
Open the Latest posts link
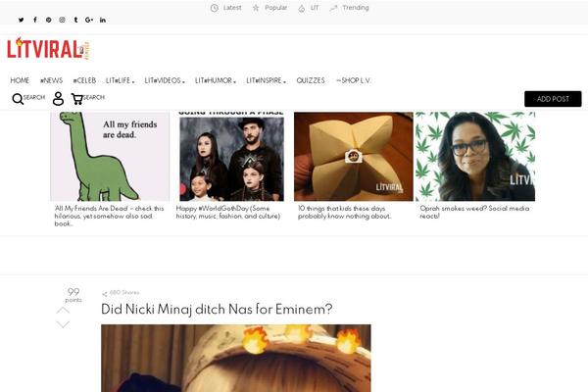click(x=232, y=8)
